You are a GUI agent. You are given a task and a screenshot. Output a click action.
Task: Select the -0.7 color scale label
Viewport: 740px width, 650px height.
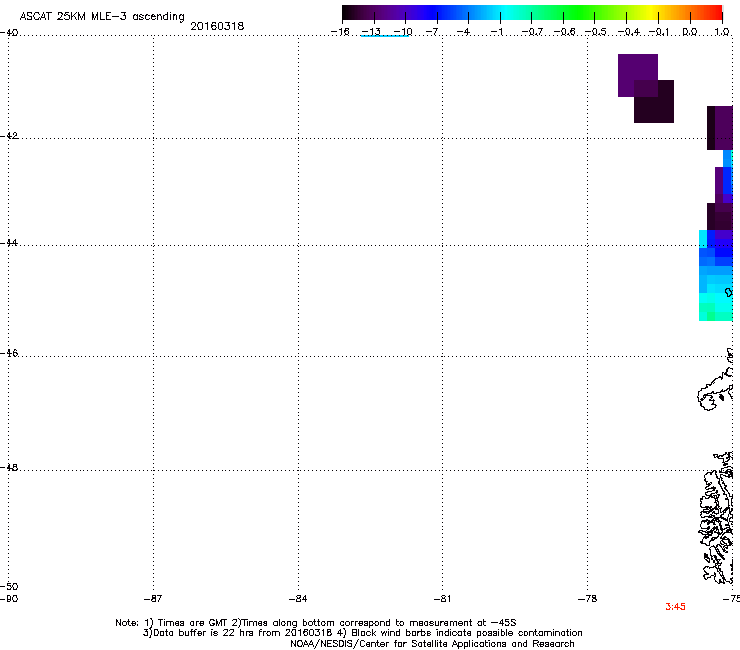532,32
